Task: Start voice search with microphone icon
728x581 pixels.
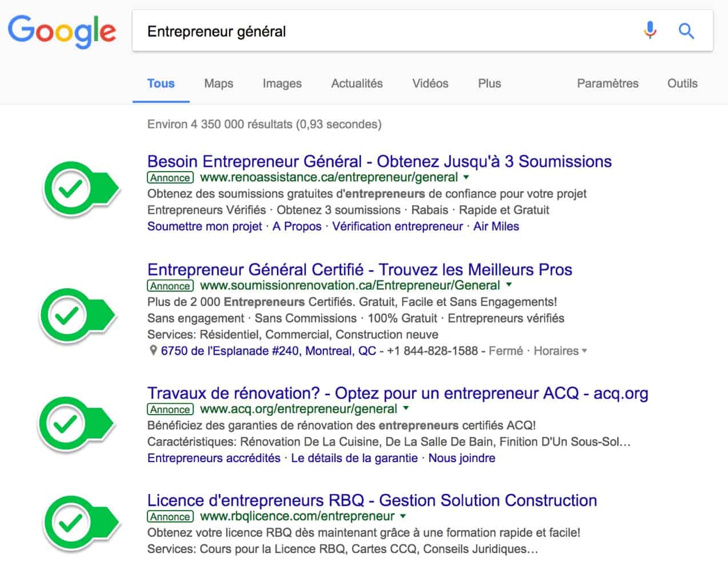Action: coord(650,30)
